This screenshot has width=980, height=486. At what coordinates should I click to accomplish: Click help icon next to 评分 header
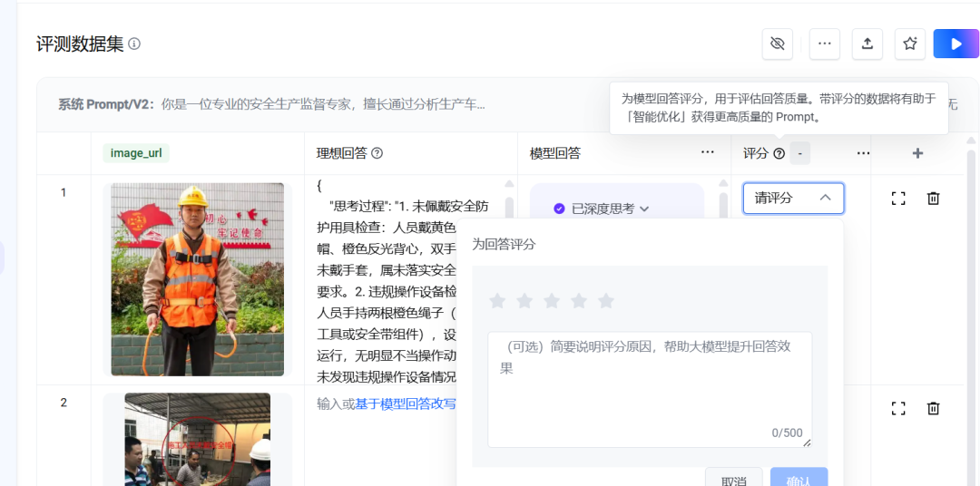click(779, 153)
